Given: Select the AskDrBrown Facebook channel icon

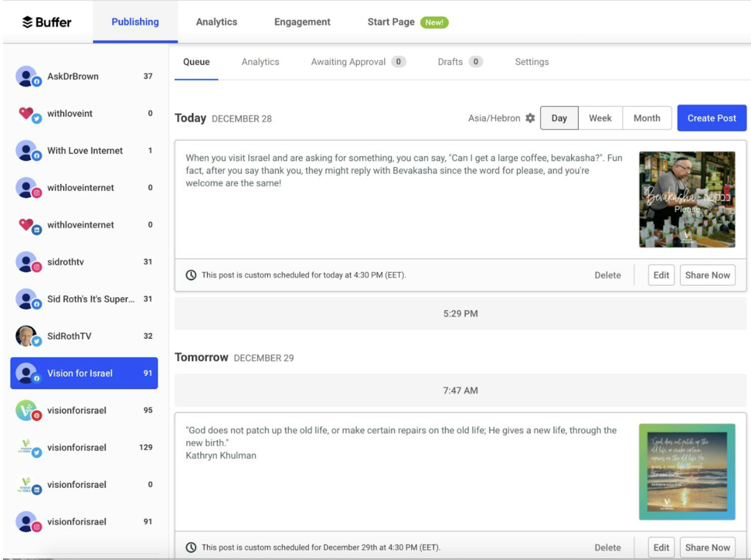Looking at the screenshot, I should (27, 76).
